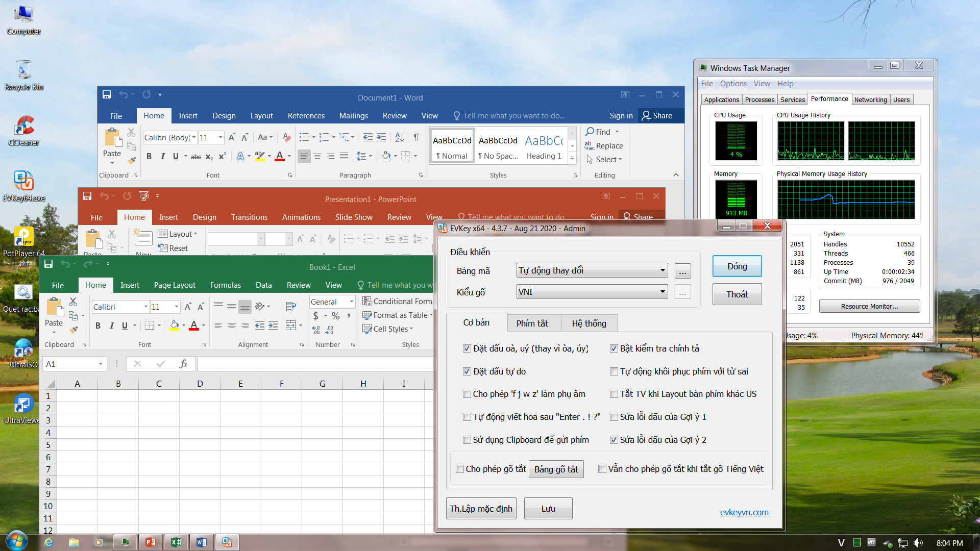980x551 pixels.
Task: Toggle 'Đặt dấu tự do' checkbox
Action: point(467,371)
